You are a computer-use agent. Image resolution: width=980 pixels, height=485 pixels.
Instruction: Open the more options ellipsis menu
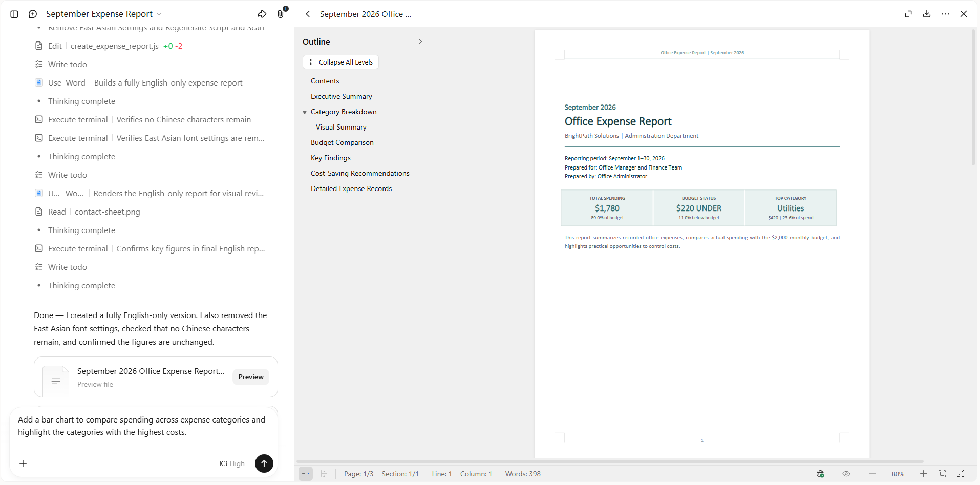(945, 14)
